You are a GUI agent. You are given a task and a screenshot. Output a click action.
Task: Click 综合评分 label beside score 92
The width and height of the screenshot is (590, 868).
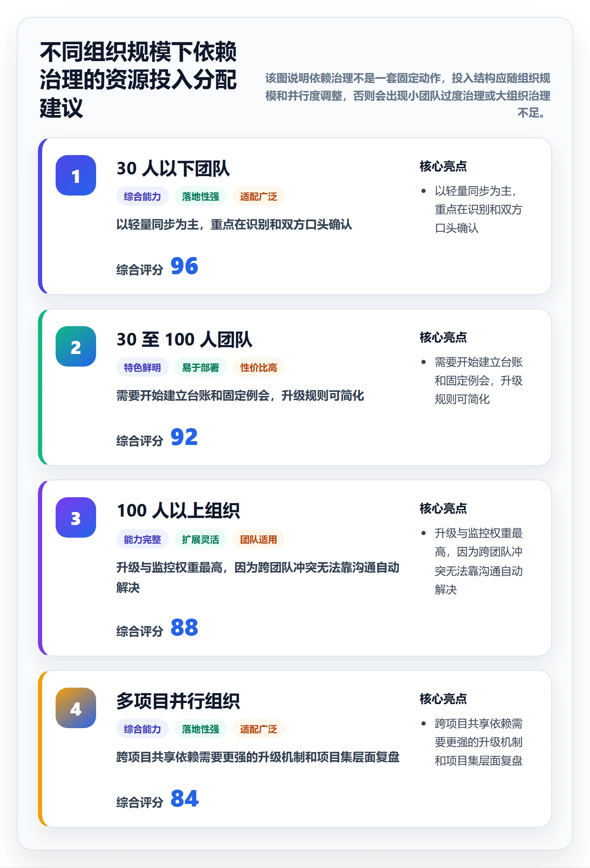click(x=140, y=441)
